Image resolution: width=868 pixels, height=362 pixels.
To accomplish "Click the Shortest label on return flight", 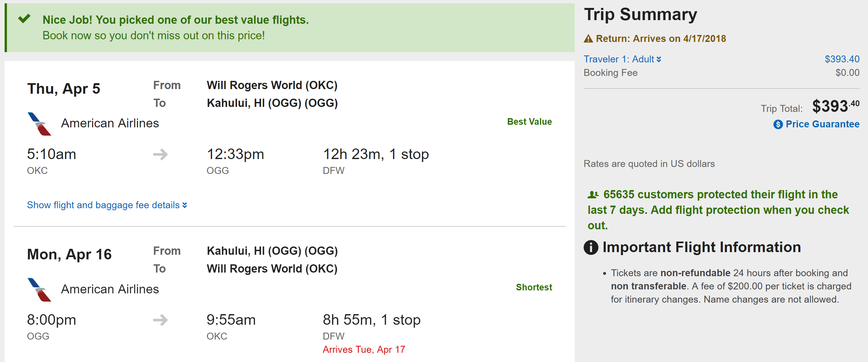I will click(534, 287).
